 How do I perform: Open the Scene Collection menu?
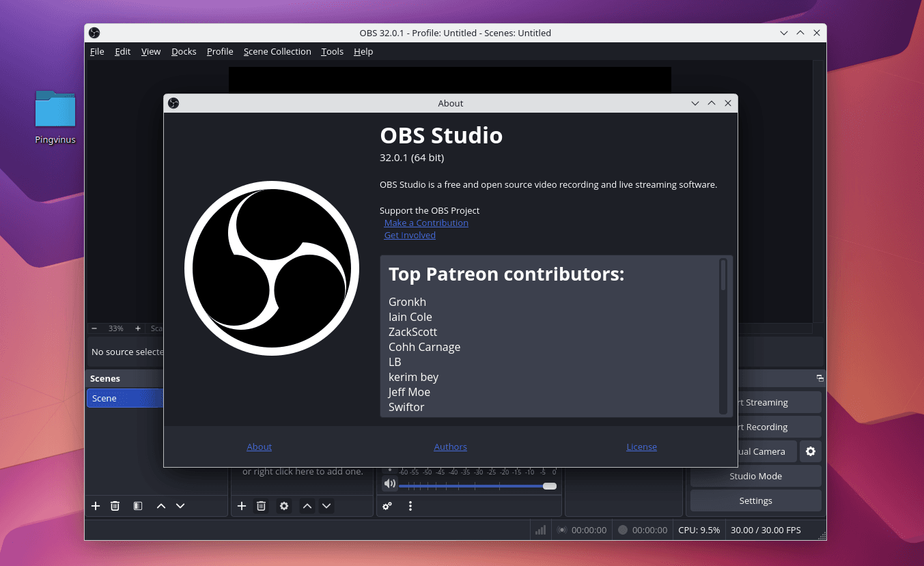pos(277,51)
